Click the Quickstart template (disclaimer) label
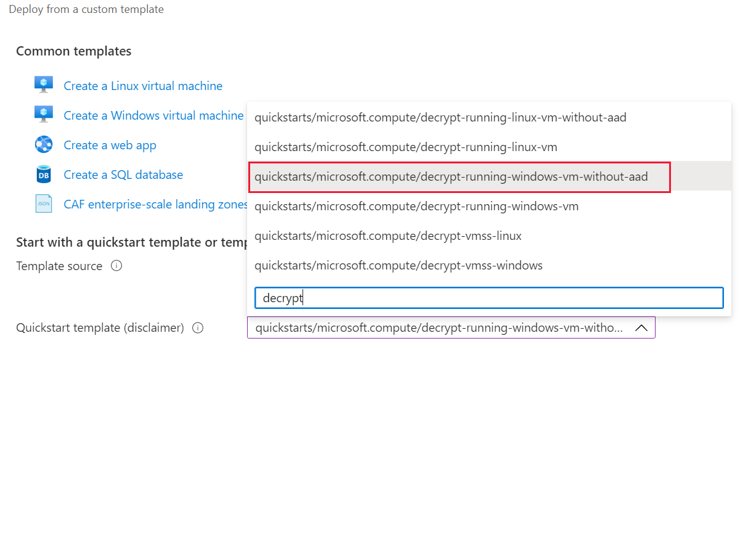 100,328
